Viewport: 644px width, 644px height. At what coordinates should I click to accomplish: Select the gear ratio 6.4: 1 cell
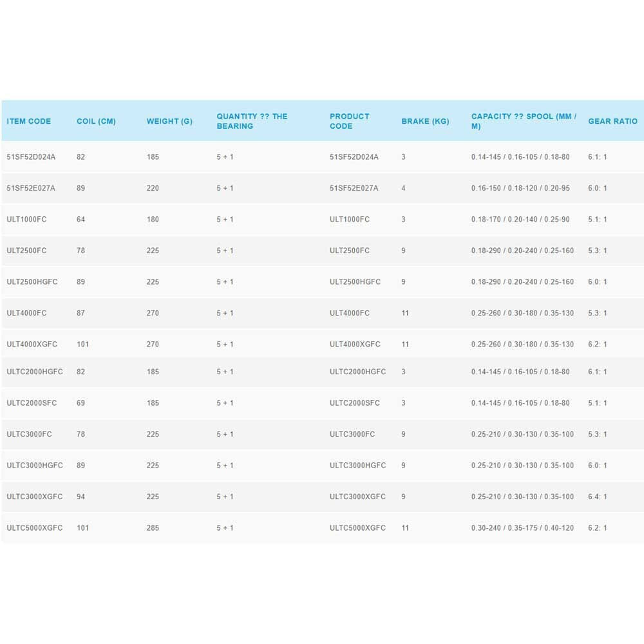(x=597, y=497)
